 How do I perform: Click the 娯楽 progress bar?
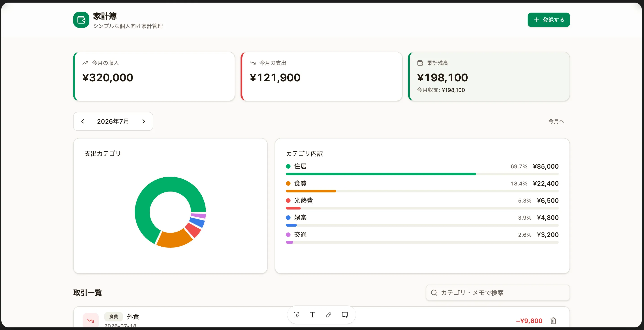[422, 225]
